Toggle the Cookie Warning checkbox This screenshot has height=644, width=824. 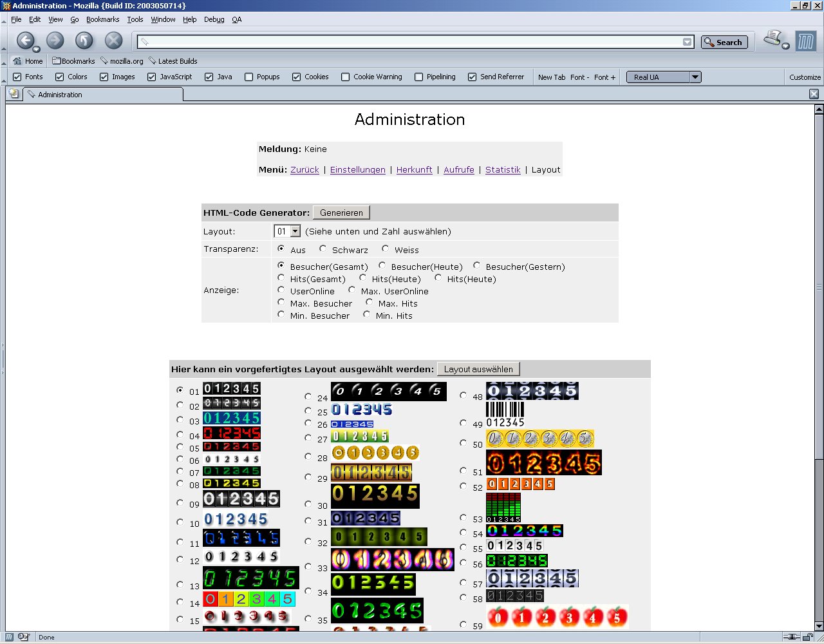click(346, 77)
